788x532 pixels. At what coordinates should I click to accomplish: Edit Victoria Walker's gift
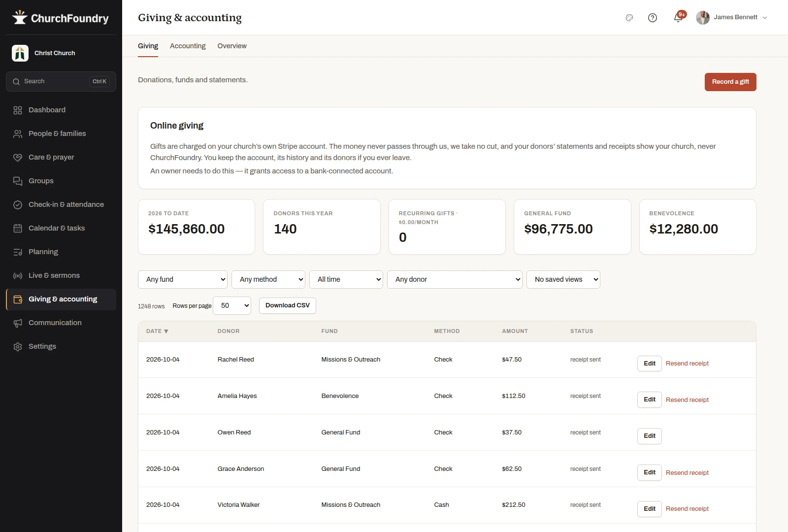click(650, 509)
